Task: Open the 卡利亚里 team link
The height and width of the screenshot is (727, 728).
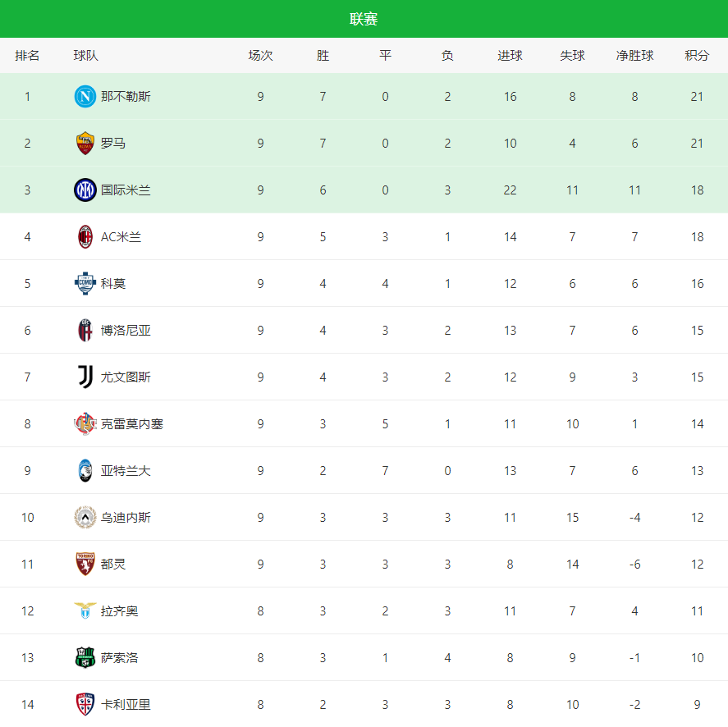Action: point(126,705)
